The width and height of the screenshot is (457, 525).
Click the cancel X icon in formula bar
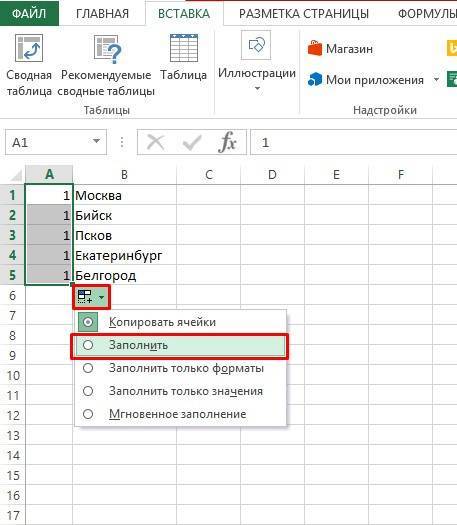[x=156, y=143]
